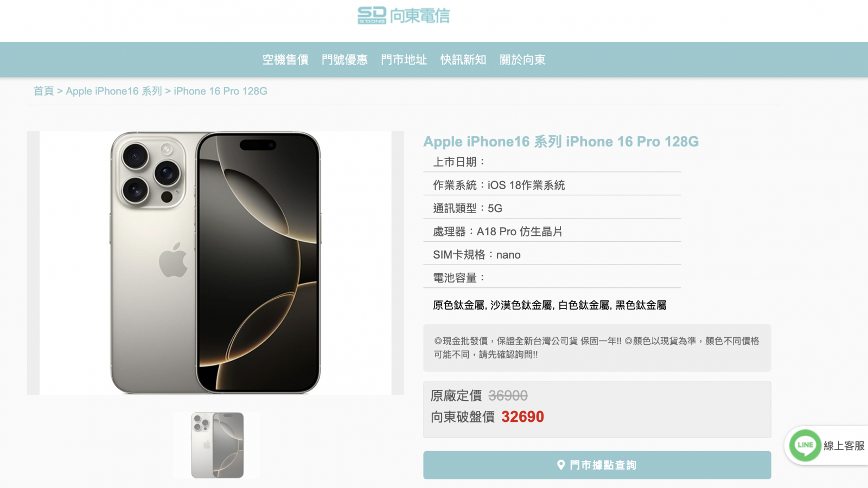Click the map pin icon on 門市據點查詢

click(561, 465)
